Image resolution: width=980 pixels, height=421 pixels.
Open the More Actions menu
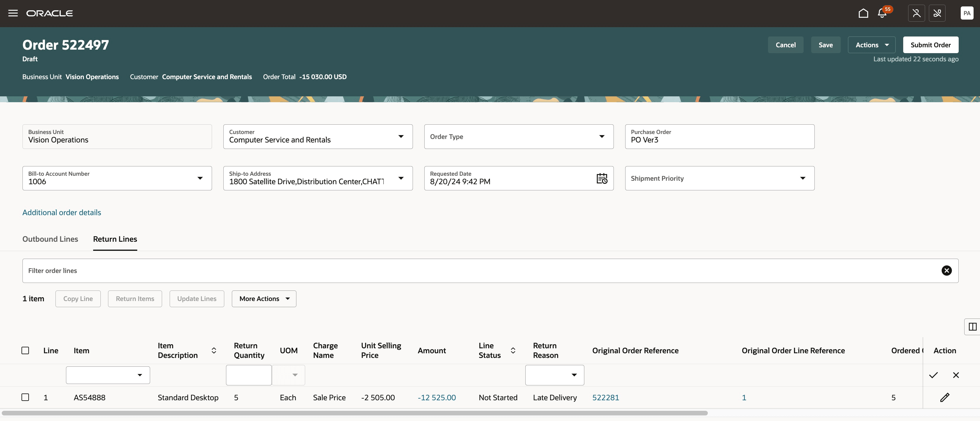point(264,299)
